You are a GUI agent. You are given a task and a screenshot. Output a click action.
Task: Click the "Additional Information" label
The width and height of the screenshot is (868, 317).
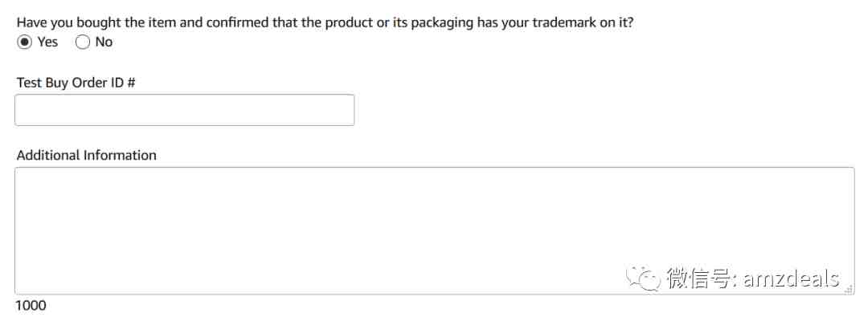point(86,155)
